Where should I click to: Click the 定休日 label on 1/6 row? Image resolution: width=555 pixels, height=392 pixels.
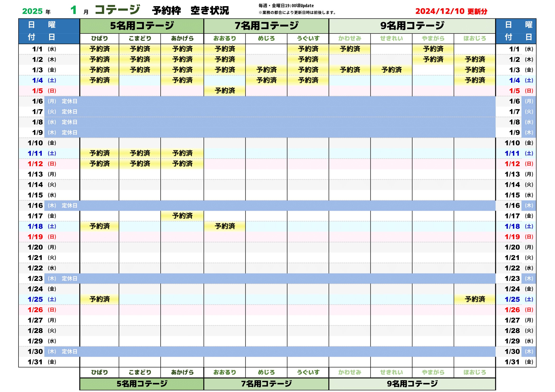coord(70,101)
